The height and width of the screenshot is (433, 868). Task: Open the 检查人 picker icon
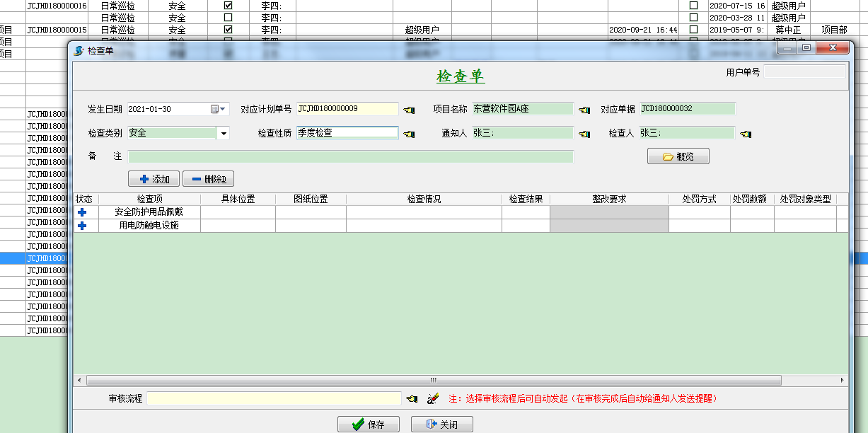point(746,133)
